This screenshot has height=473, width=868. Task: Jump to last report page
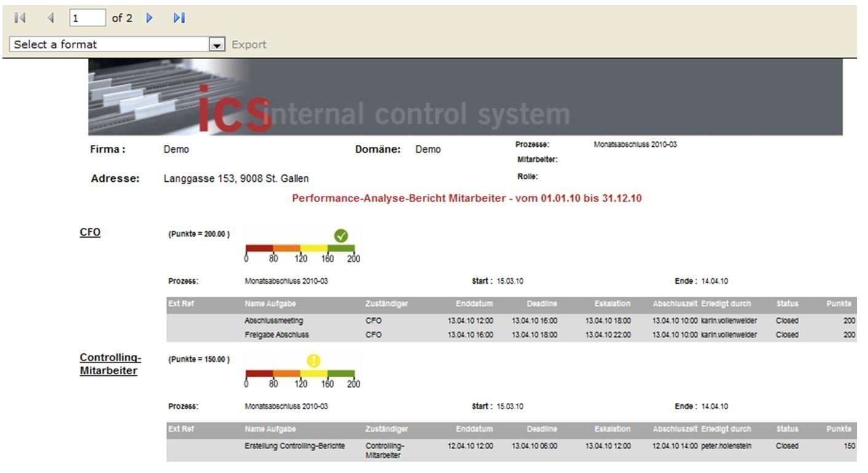179,18
